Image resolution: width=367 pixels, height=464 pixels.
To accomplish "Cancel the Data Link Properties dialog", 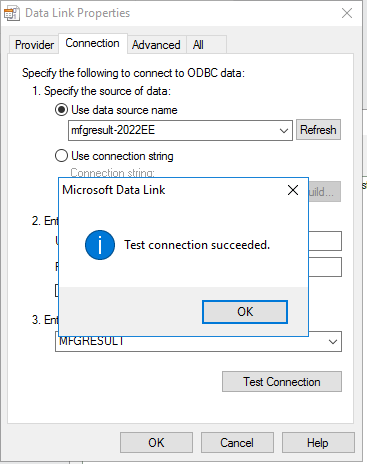I will tap(237, 443).
